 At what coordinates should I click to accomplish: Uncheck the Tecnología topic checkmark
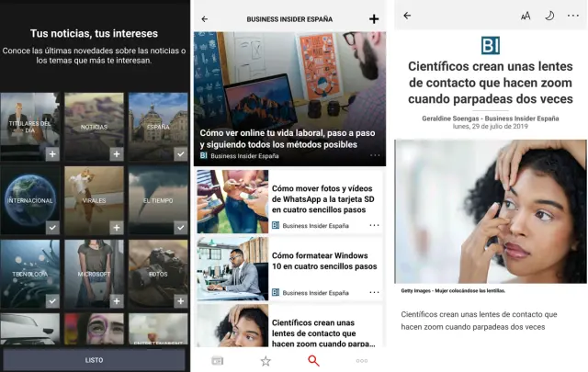[52, 301]
